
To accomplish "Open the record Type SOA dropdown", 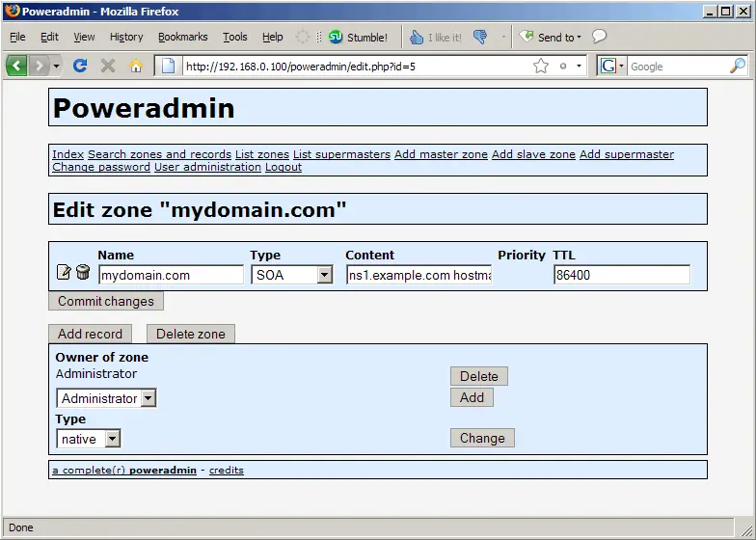I will coord(324,275).
